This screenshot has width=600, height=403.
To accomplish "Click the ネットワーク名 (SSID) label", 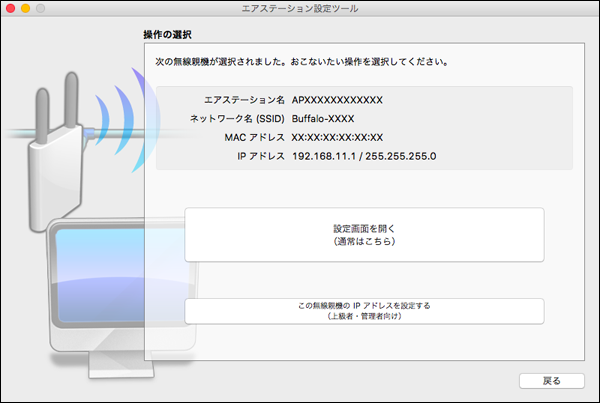I will (237, 119).
